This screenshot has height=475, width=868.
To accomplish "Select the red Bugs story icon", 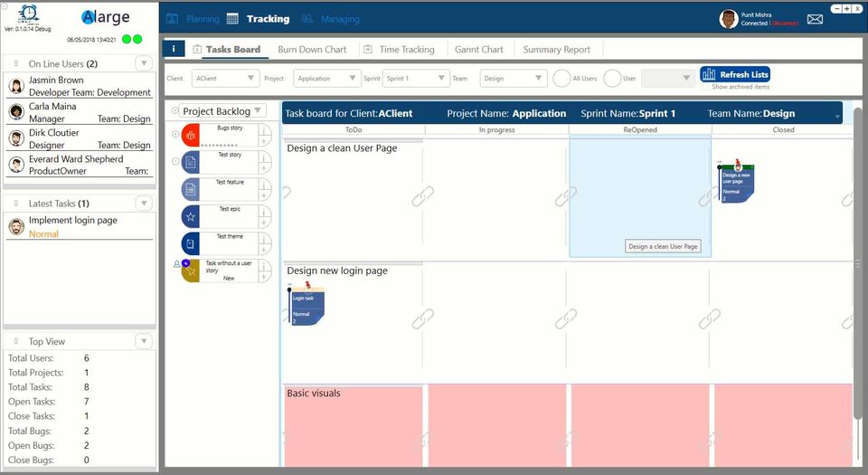I will (x=190, y=135).
